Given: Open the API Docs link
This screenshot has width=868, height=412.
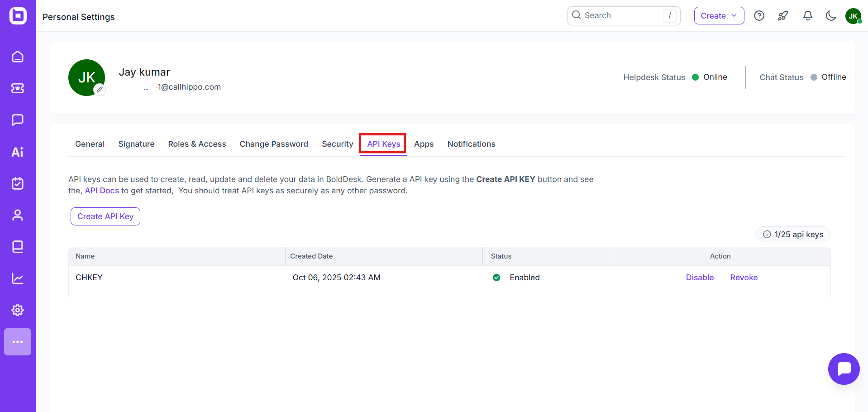Looking at the screenshot, I should pos(102,191).
